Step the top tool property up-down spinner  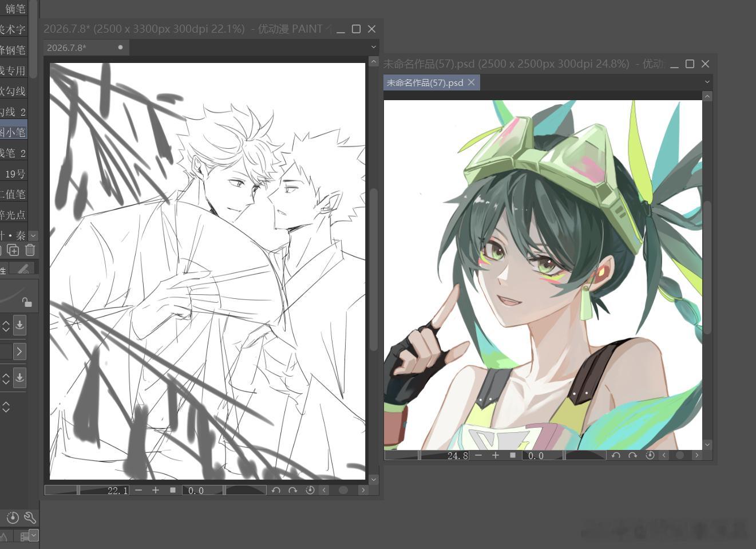6,326
